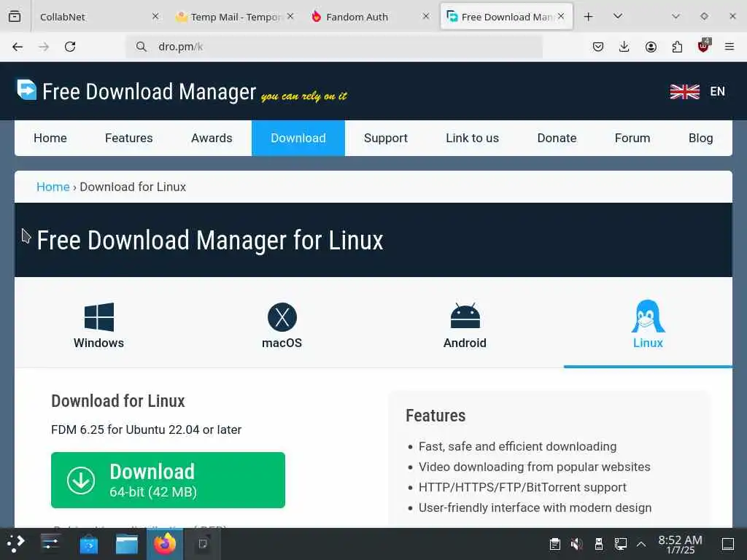Open the Link to us navigation item
The width and height of the screenshot is (747, 560).
coord(473,138)
